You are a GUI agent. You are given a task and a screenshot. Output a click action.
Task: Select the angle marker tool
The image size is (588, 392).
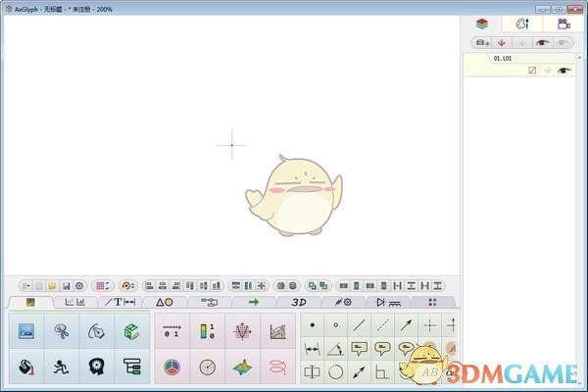[335, 349]
